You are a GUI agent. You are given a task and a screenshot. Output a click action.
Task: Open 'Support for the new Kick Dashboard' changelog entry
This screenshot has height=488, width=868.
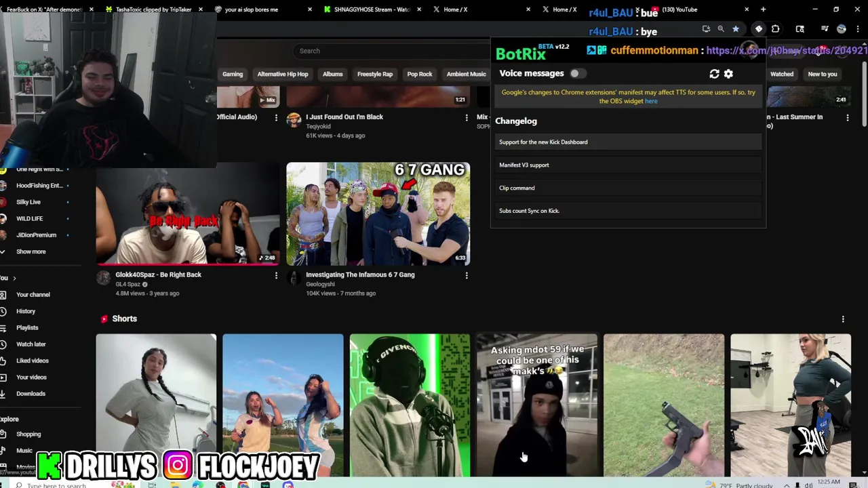[629, 142]
